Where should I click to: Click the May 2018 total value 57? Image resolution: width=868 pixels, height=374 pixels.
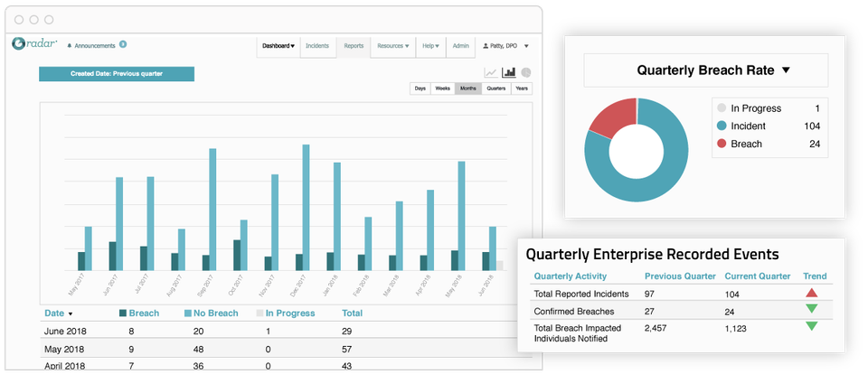tap(347, 349)
